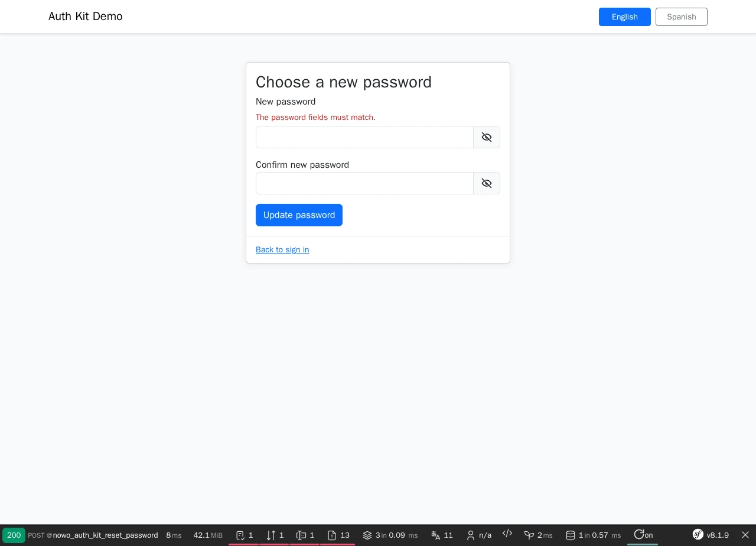Image resolution: width=756 pixels, height=546 pixels.
Task: Open the bracket icon panel showing 1
Action: (x=305, y=535)
